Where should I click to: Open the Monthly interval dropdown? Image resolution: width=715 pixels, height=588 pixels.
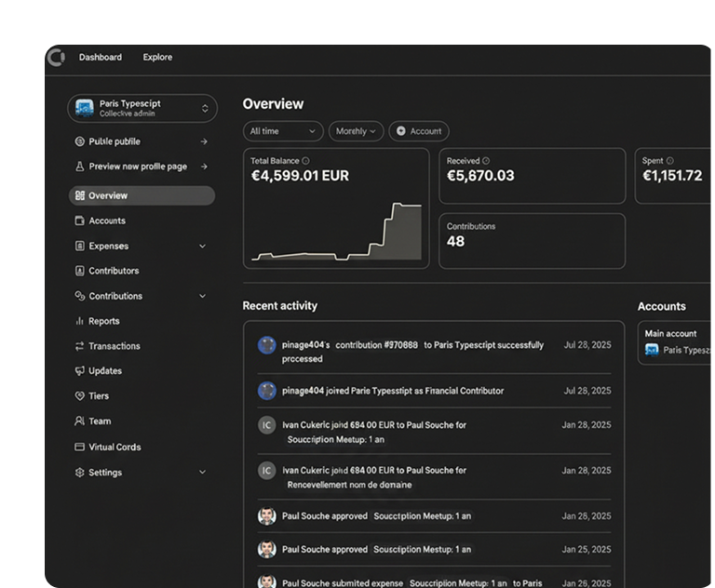click(356, 131)
